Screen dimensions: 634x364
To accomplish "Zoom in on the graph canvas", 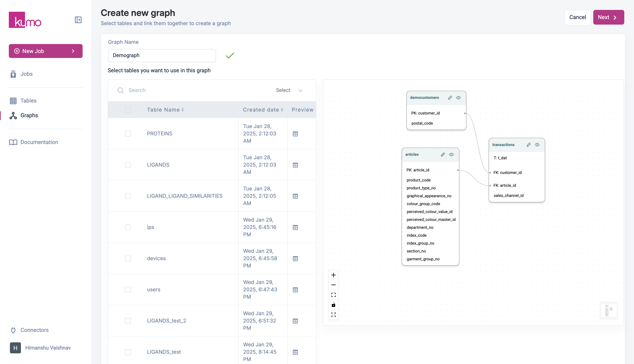I will click(333, 275).
